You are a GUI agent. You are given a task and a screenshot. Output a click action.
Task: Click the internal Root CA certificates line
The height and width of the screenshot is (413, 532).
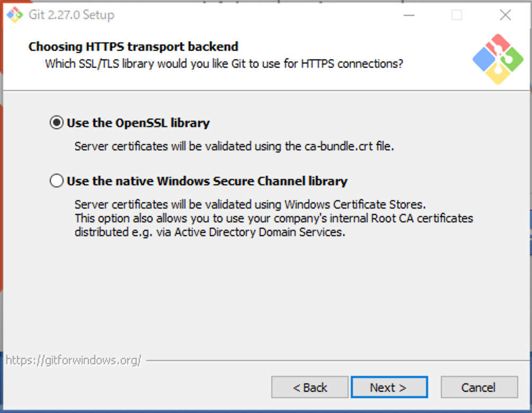pyautogui.click(x=273, y=218)
